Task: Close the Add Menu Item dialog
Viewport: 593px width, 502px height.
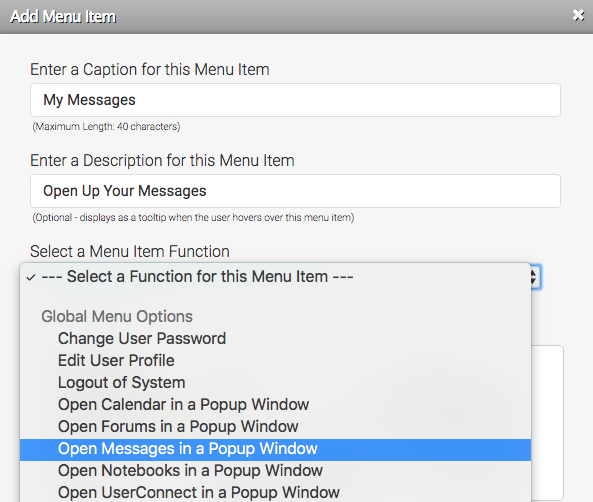Action: [578, 15]
